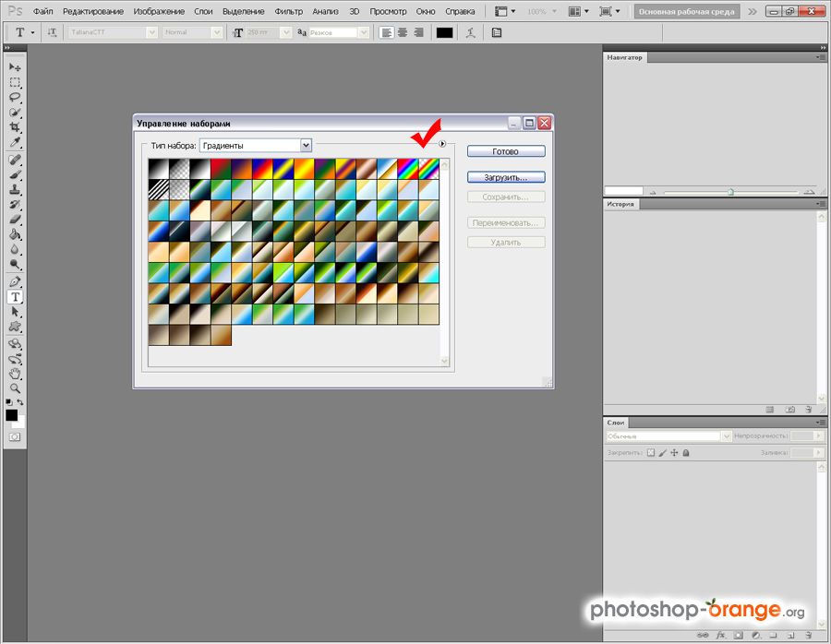Select the Custom Shape tool
831x644 pixels.
[15, 327]
